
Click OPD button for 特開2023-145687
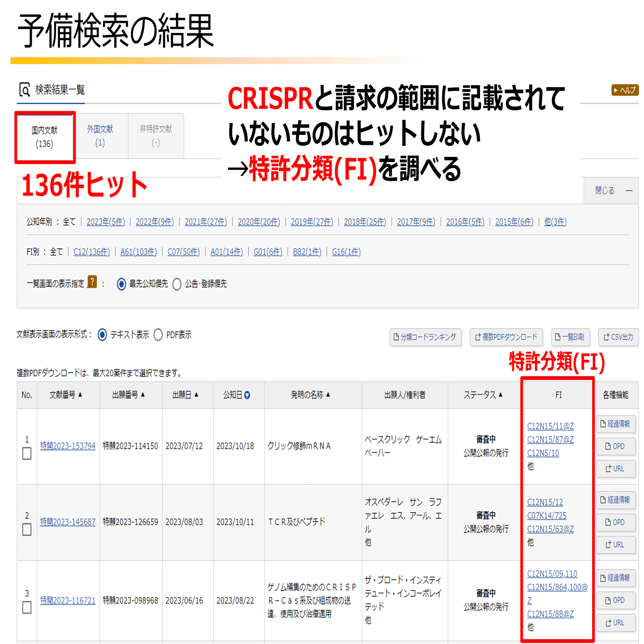[x=615, y=522]
